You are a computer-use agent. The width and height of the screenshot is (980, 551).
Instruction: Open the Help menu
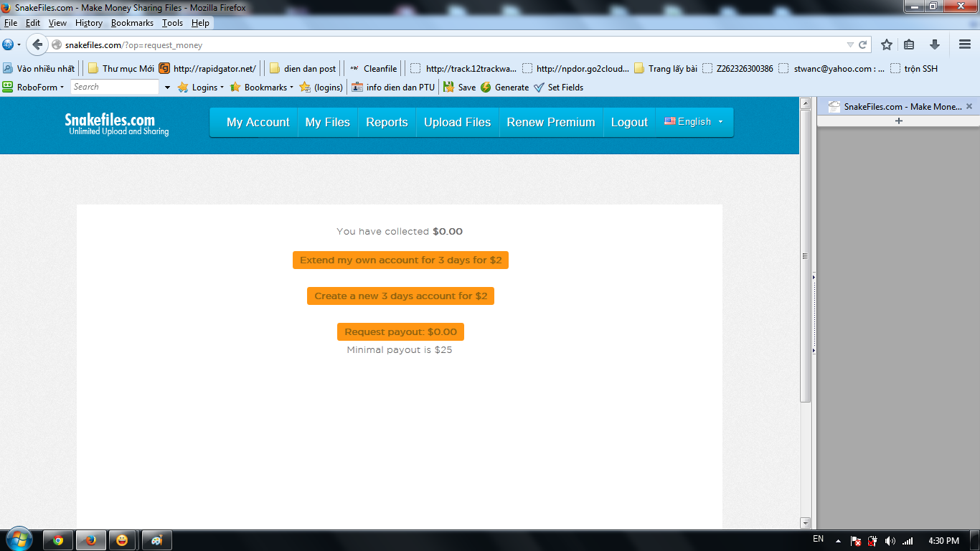coord(200,23)
